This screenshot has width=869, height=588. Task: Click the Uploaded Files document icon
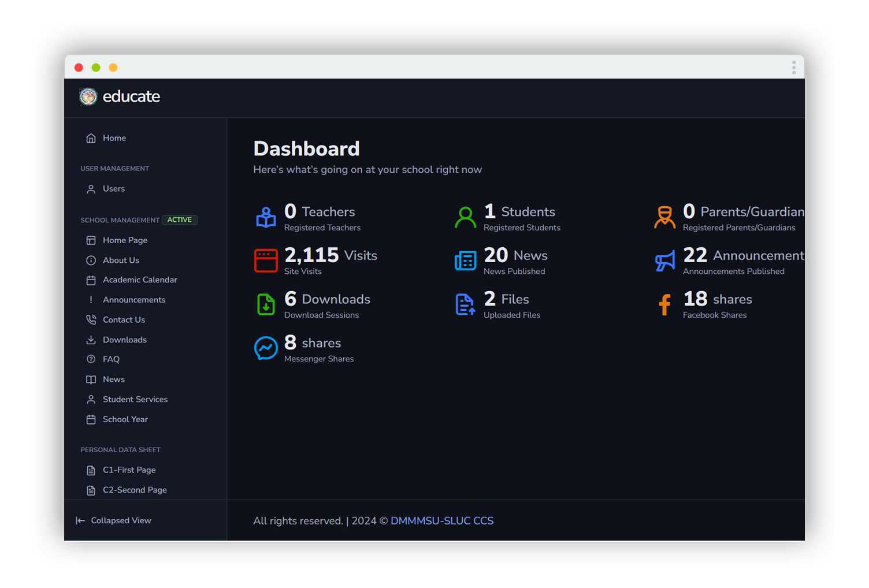465,304
